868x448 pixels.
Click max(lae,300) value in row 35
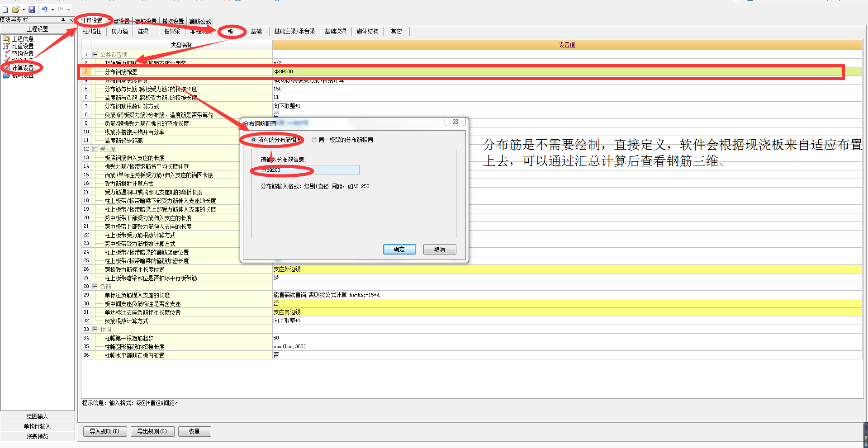pyautogui.click(x=289, y=346)
